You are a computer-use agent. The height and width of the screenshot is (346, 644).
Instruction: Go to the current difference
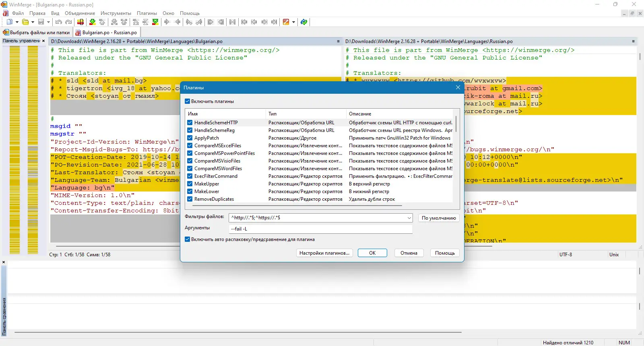[x=146, y=22]
